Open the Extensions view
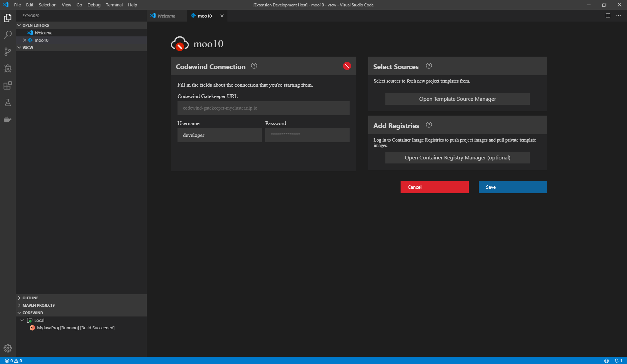The width and height of the screenshot is (627, 364). (x=8, y=85)
